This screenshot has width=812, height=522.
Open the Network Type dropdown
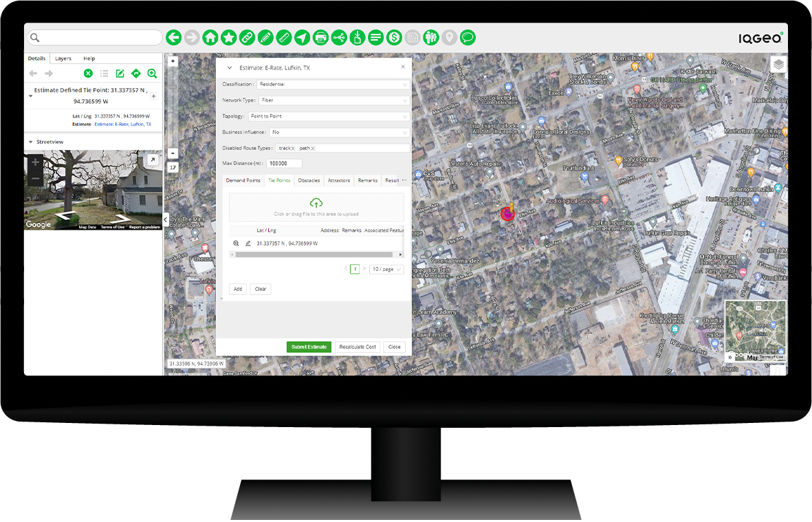click(x=334, y=100)
